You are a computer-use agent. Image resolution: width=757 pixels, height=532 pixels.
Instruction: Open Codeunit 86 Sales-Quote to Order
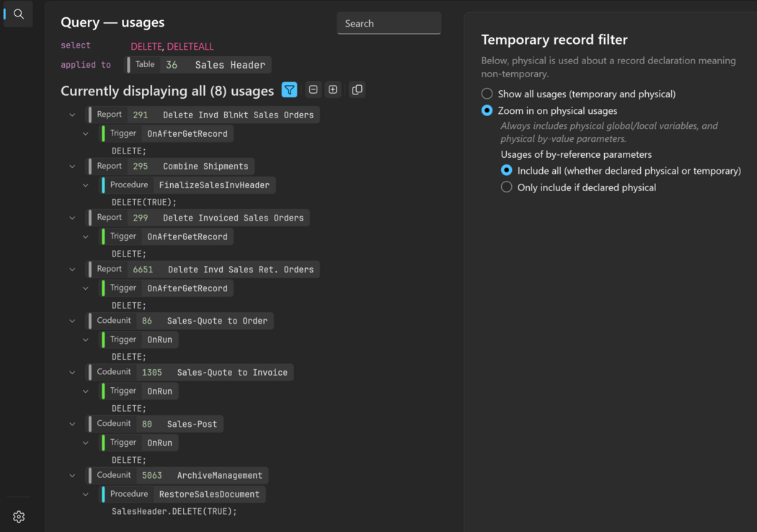pyautogui.click(x=180, y=321)
